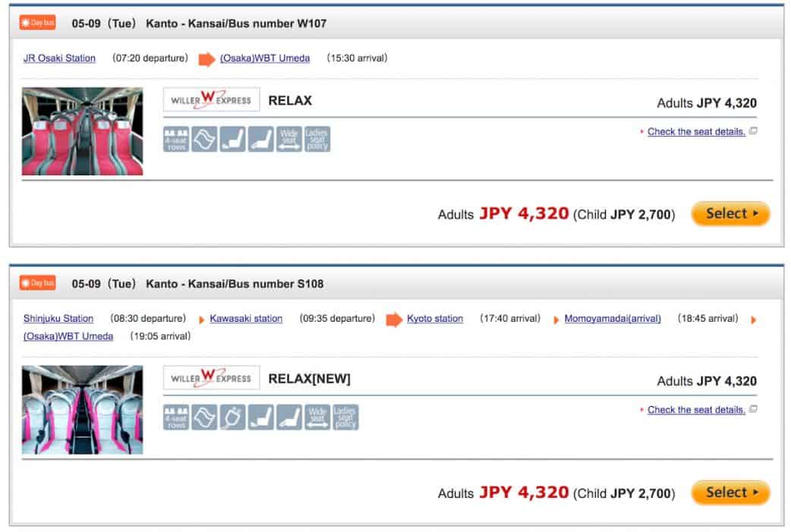Screen dimensions: 791x532
Task: Click the Willer Express logo on bus W107
Action: (211, 100)
